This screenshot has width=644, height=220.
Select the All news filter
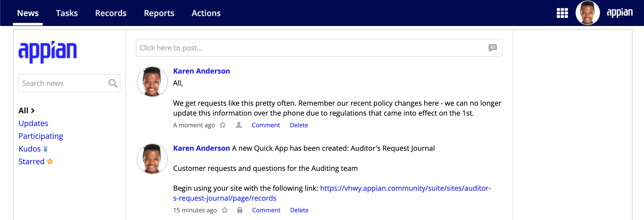tap(26, 111)
